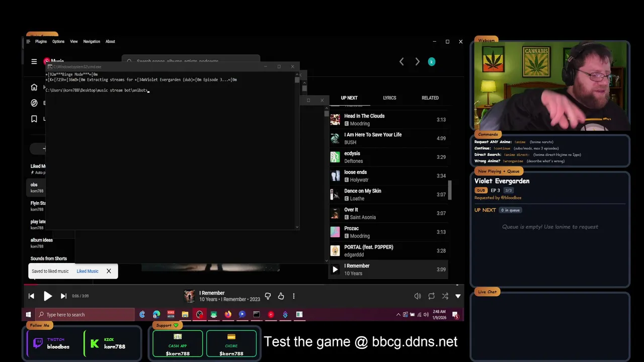The height and width of the screenshot is (362, 644).
Task: Click ecdysis album thumbnail in queue
Action: (335, 157)
